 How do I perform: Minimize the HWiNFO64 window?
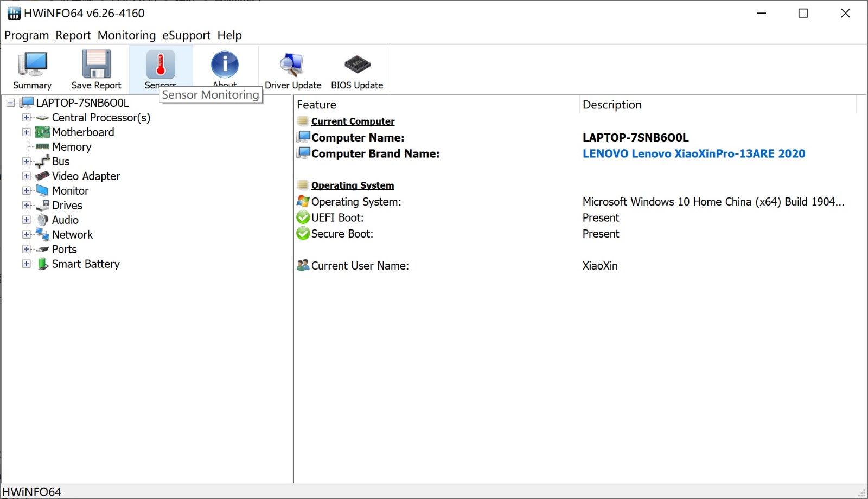762,13
